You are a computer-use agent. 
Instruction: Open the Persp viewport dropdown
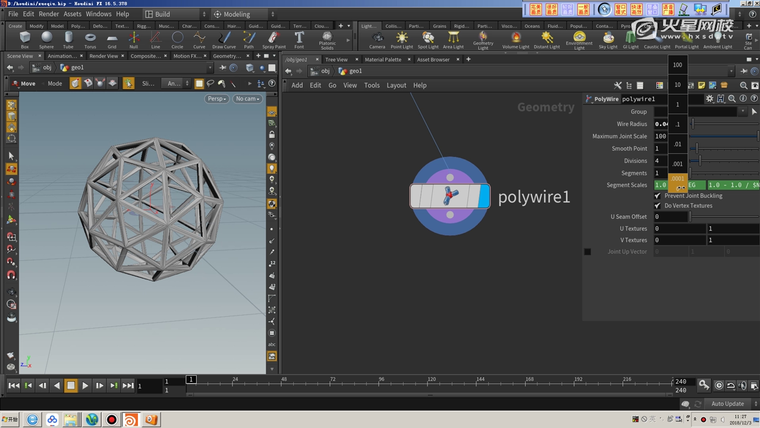point(217,99)
